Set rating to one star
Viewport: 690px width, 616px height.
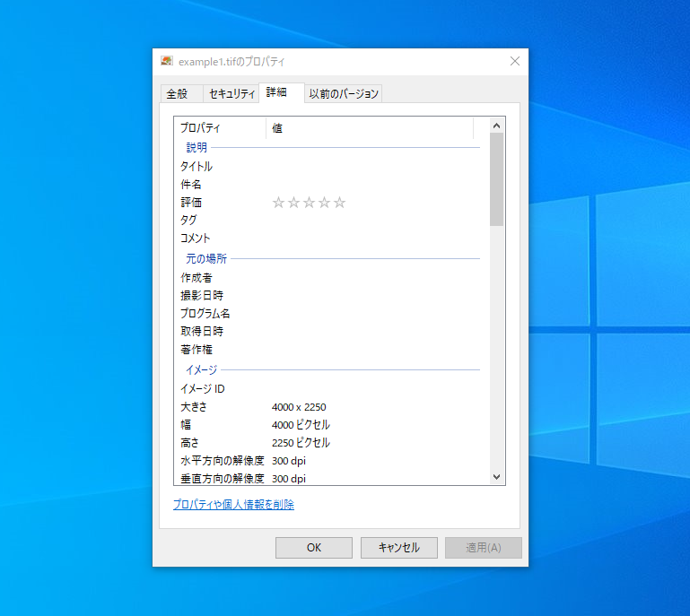tap(278, 203)
